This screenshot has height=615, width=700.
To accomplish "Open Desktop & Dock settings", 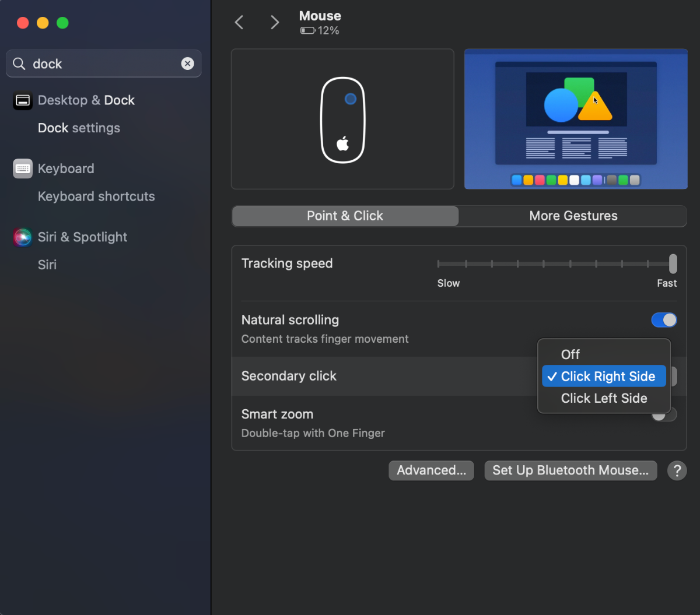I will click(x=86, y=100).
